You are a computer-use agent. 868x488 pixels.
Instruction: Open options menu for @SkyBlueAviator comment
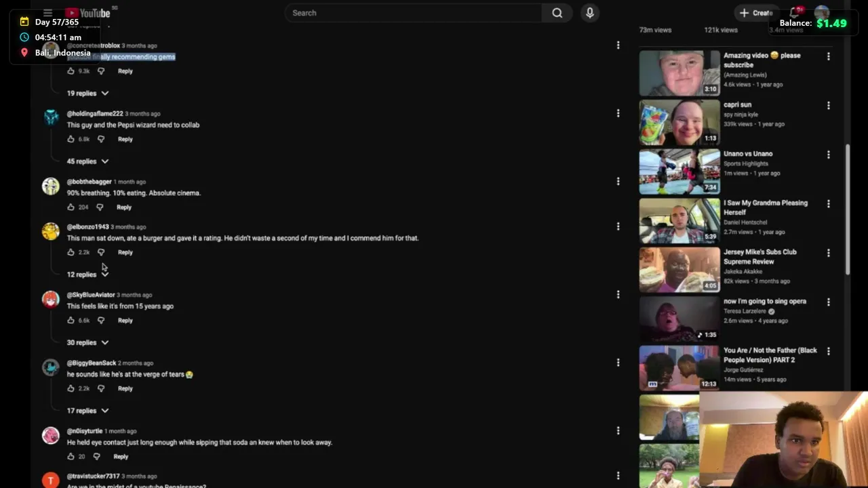[618, 294]
